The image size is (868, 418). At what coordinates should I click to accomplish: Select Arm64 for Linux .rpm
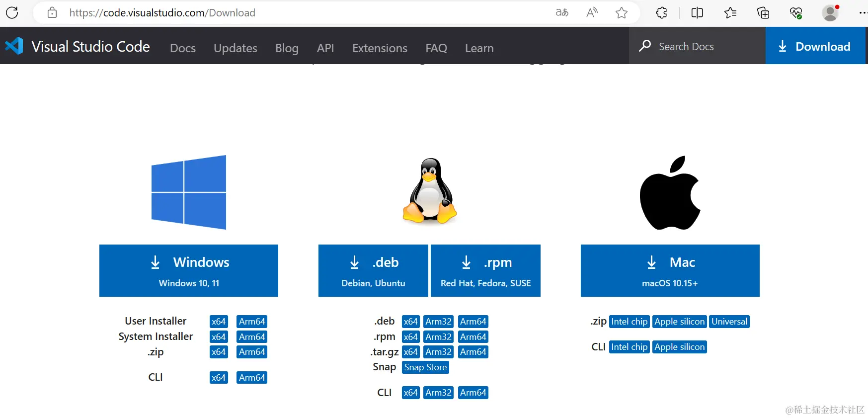(x=473, y=337)
